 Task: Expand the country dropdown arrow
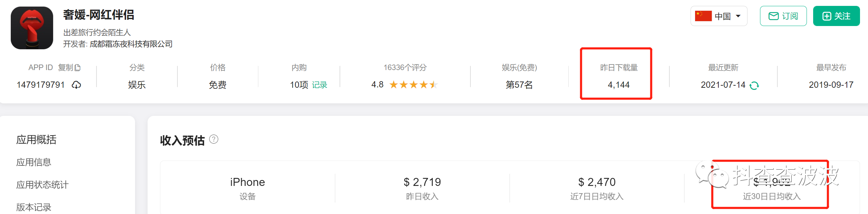pyautogui.click(x=738, y=16)
